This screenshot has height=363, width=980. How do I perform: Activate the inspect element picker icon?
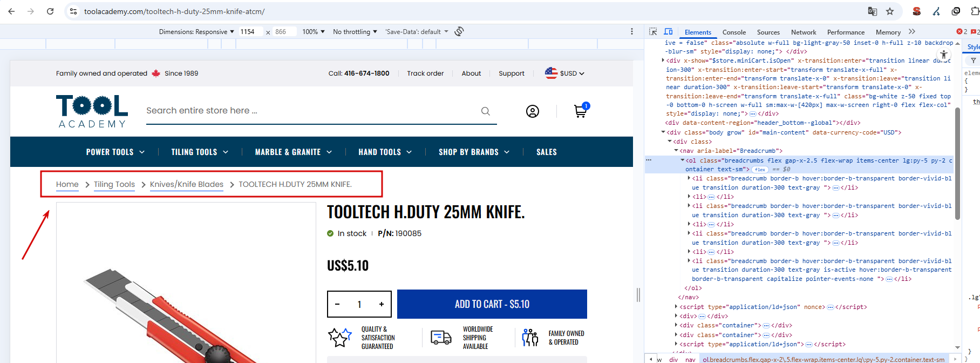pos(653,32)
